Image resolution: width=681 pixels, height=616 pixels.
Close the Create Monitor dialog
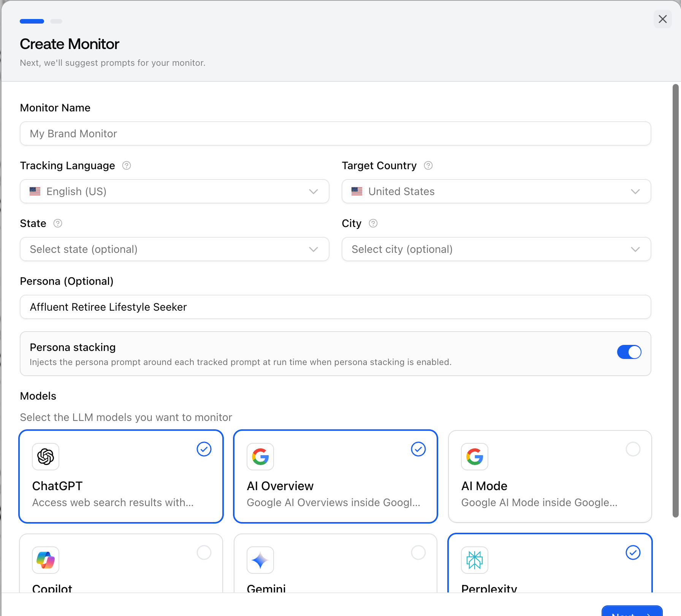pos(663,19)
